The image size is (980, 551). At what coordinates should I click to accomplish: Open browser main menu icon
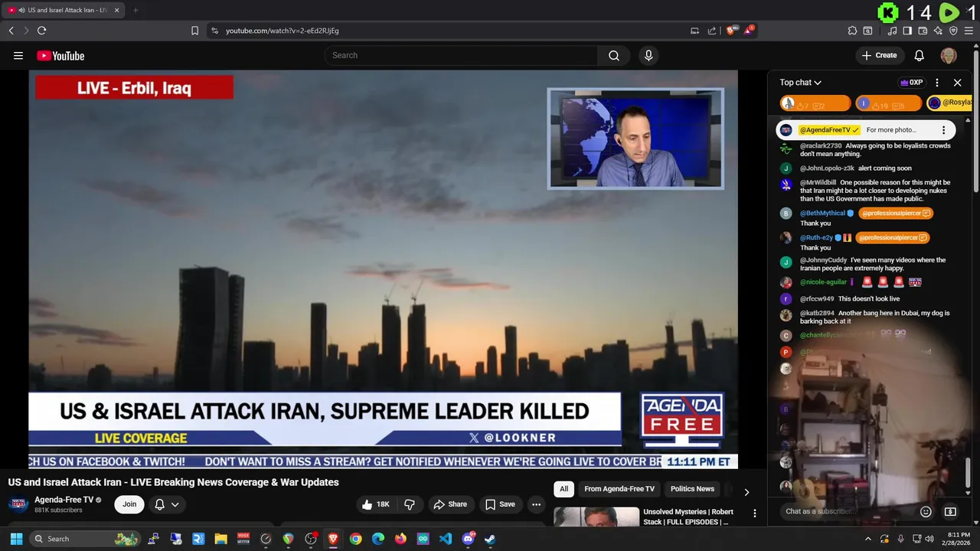(969, 31)
